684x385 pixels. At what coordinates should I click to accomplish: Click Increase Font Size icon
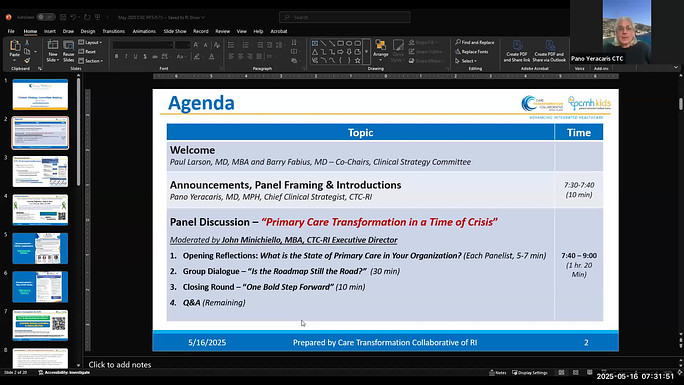pyautogui.click(x=196, y=45)
